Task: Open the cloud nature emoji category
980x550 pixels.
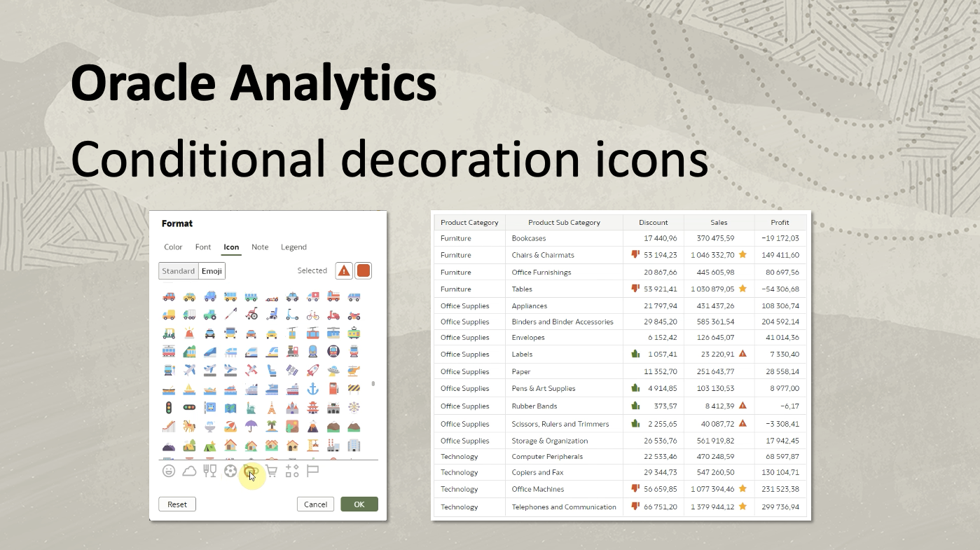Action: [x=189, y=471]
